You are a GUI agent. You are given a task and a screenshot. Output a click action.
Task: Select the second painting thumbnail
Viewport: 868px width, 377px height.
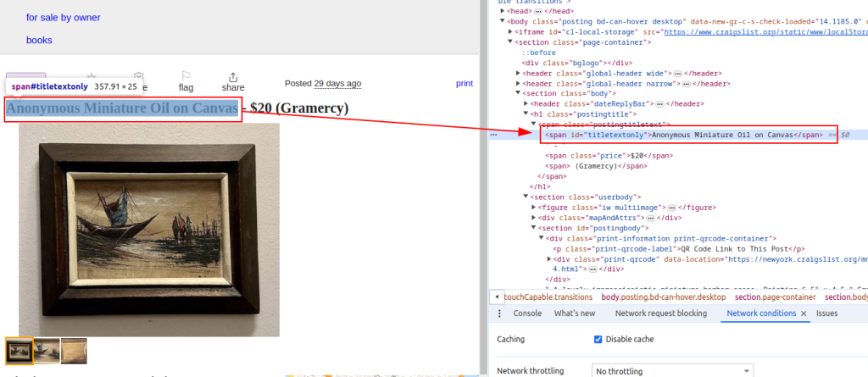pyautogui.click(x=47, y=351)
